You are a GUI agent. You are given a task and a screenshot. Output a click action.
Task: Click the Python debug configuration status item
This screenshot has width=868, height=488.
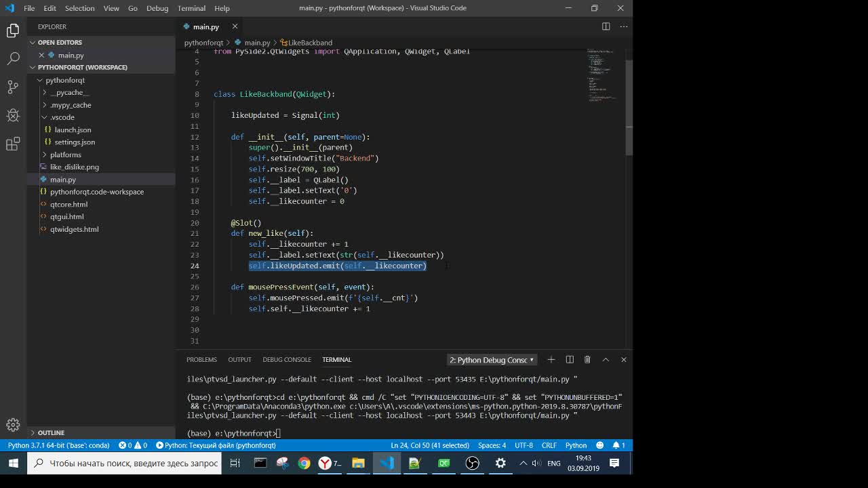pos(216,445)
